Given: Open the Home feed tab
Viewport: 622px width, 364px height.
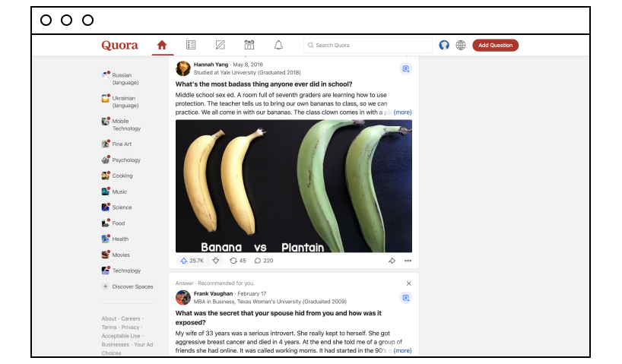Looking at the screenshot, I should [162, 45].
